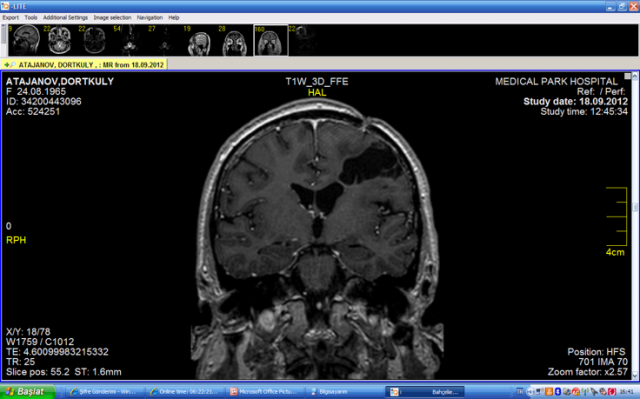Viewport: 640px width, 399px height.
Task: Open the Additional Settings menu
Action: click(x=65, y=18)
